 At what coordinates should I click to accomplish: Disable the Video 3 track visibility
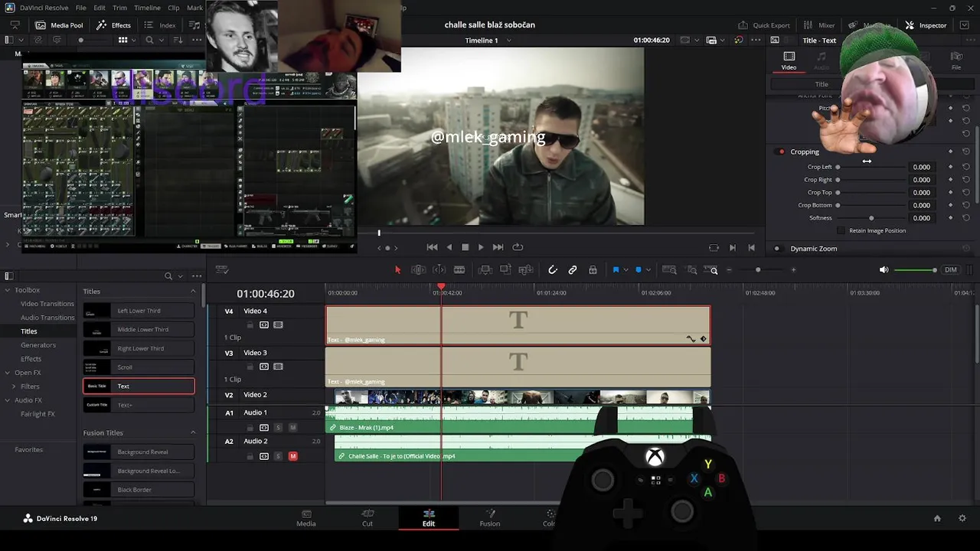[278, 367]
